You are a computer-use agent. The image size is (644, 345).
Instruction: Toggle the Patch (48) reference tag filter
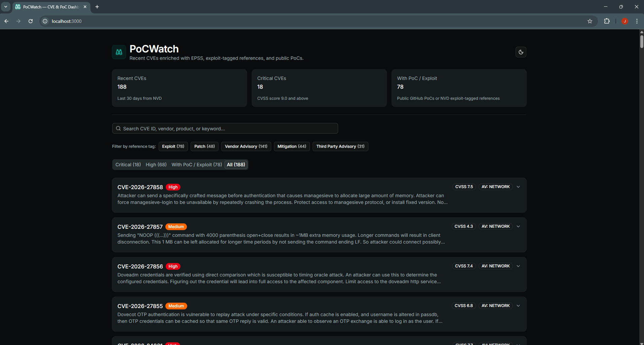pos(205,146)
